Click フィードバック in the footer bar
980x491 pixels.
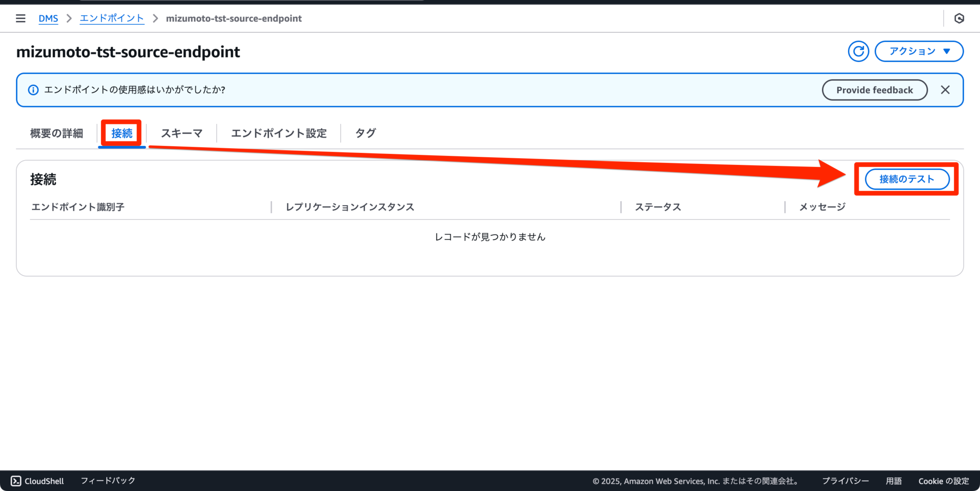pyautogui.click(x=108, y=481)
